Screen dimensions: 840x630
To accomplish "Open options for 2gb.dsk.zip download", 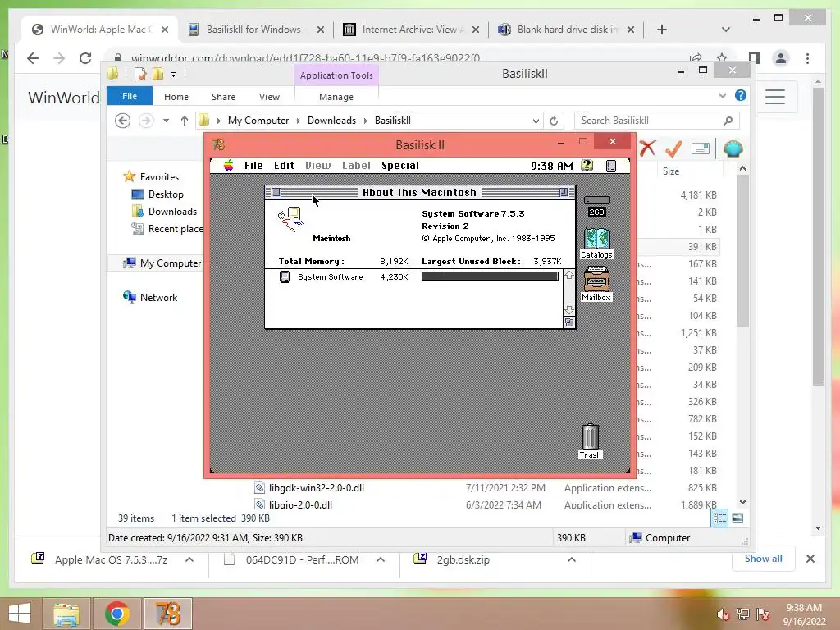I will 572,559.
